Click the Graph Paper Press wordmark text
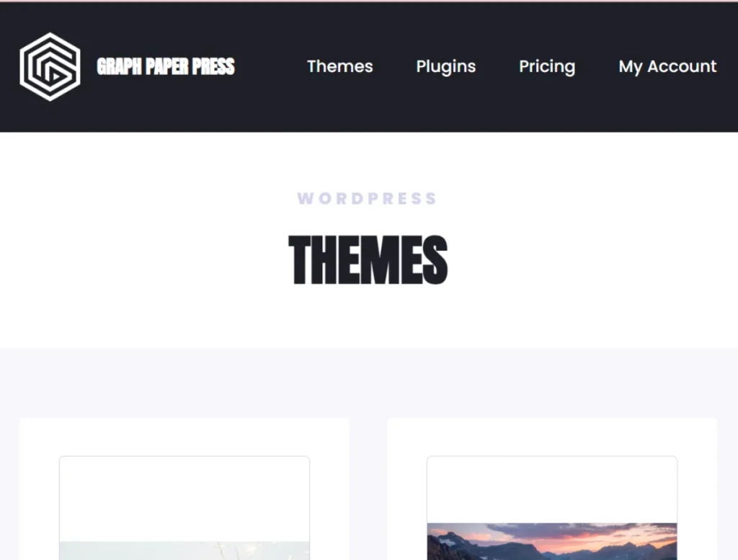The image size is (738, 560). pyautogui.click(x=166, y=66)
